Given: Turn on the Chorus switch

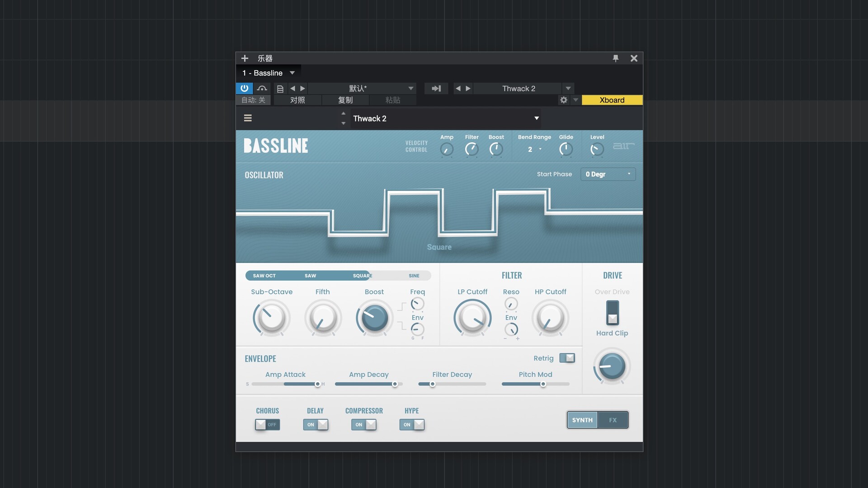Looking at the screenshot, I should (267, 425).
